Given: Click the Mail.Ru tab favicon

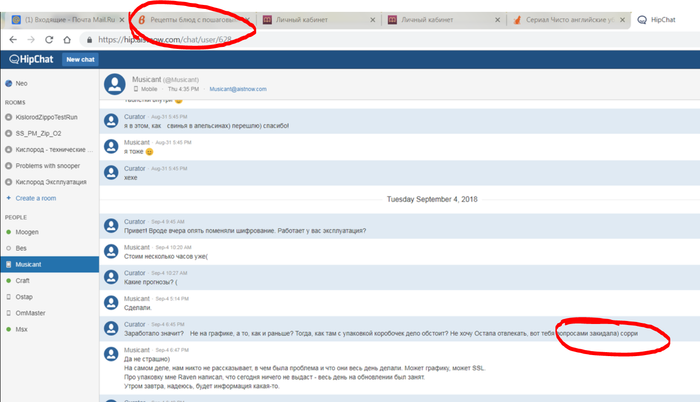Looking at the screenshot, I should pos(16,20).
